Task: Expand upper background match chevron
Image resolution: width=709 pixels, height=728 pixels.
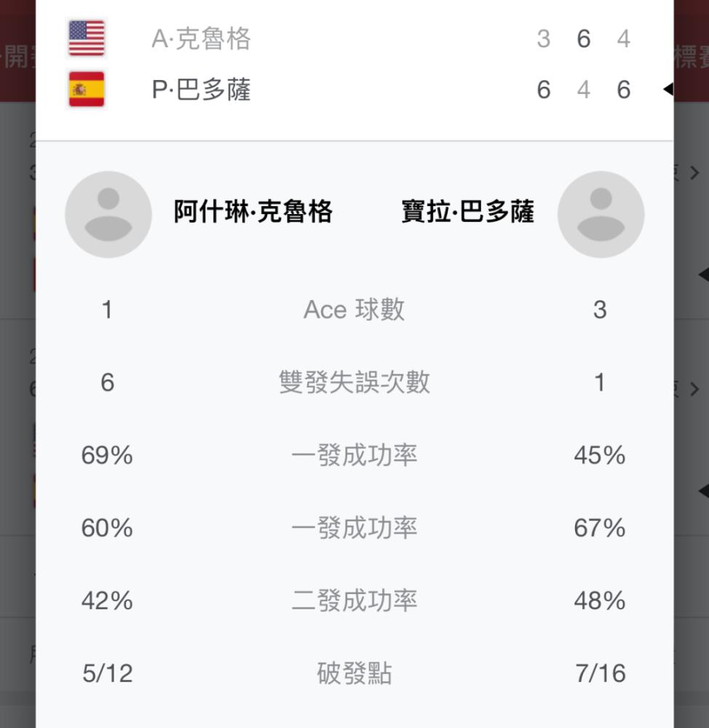Action: point(694,173)
